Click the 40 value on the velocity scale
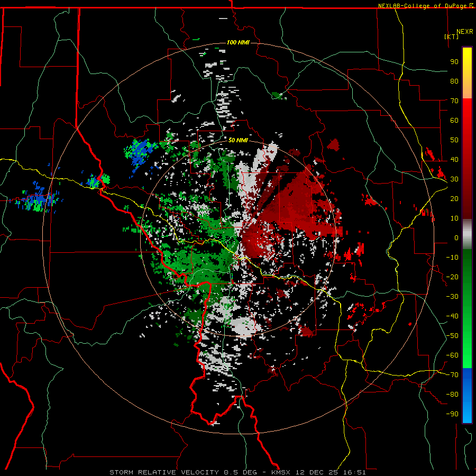The height and width of the screenshot is (476, 476). [454, 160]
